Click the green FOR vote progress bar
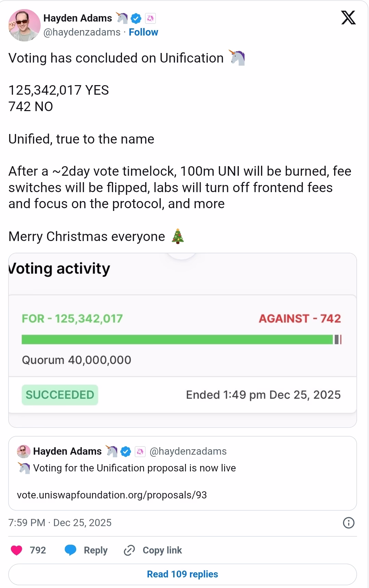The image size is (369, 588). pyautogui.click(x=177, y=339)
